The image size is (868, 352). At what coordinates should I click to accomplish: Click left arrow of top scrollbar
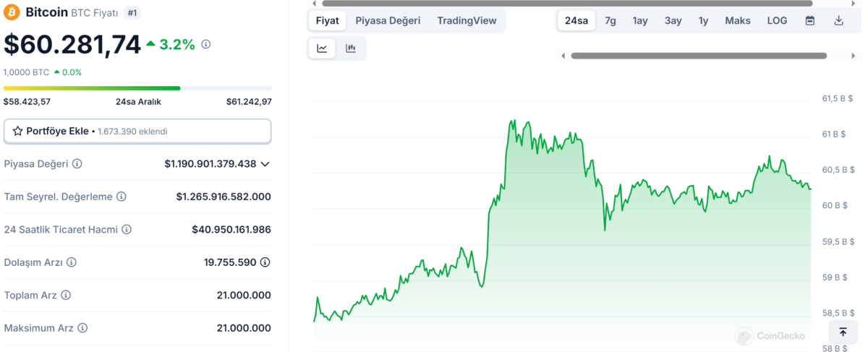(314, 4)
